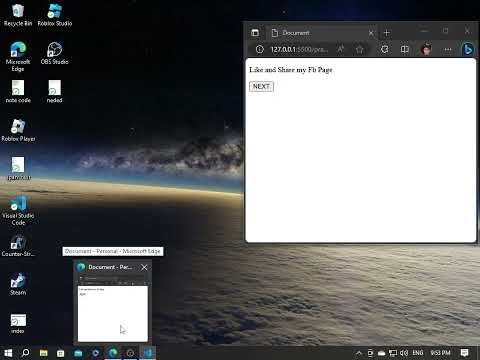Open Microsoft Store from the taskbar
Viewport: 480px width, 360px height.
pos(61,353)
